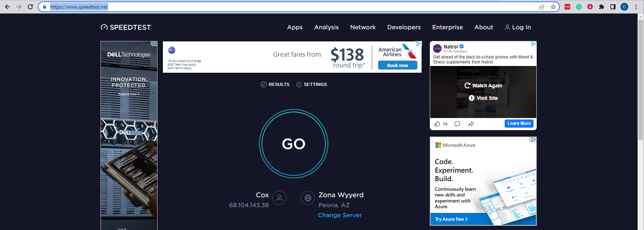Open the Chrome three-dot menu
The width and height of the screenshot is (644, 230).
[x=636, y=7]
